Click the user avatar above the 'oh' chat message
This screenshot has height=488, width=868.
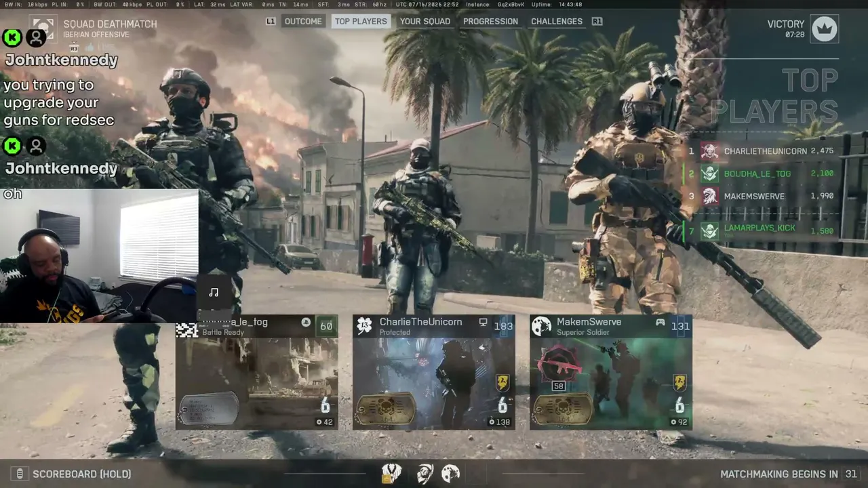point(37,146)
